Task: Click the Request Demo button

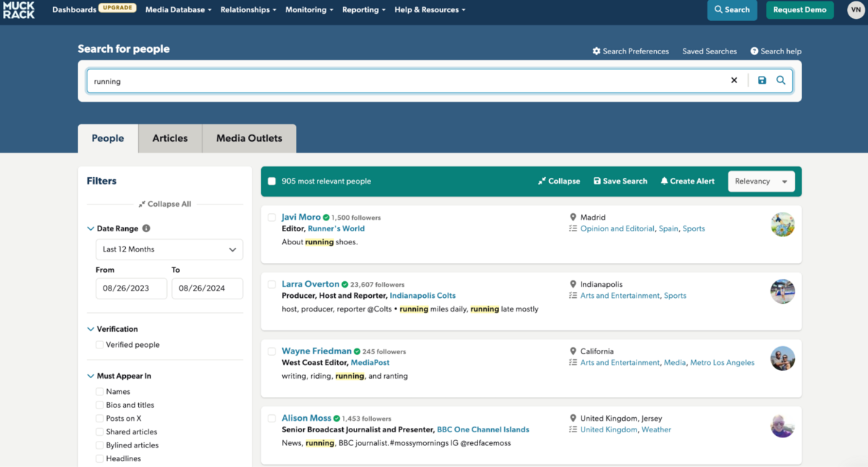Action: tap(799, 10)
